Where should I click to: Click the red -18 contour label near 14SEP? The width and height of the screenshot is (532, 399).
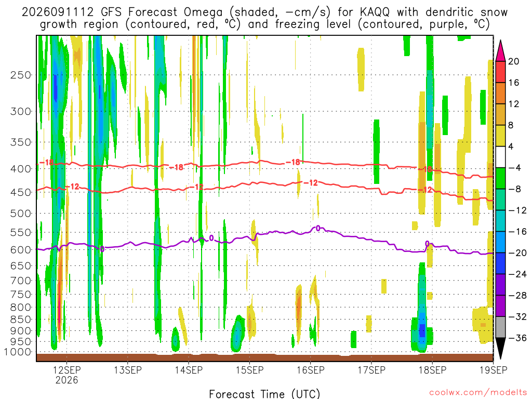pos(176,167)
